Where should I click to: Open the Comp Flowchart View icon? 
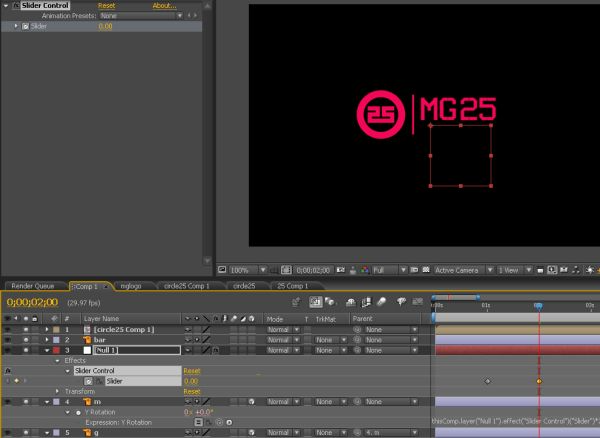576,270
